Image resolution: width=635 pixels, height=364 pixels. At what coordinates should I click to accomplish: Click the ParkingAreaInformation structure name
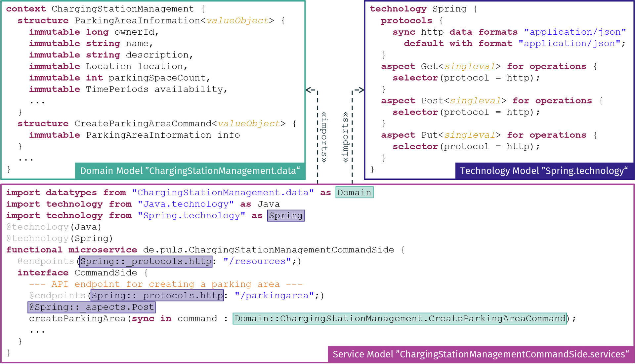(x=137, y=20)
